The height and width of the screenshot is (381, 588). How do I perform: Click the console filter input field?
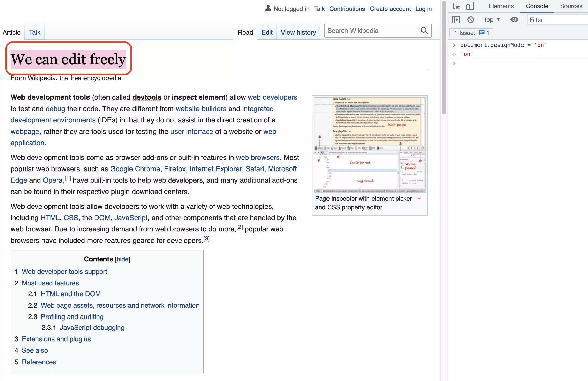tap(555, 19)
